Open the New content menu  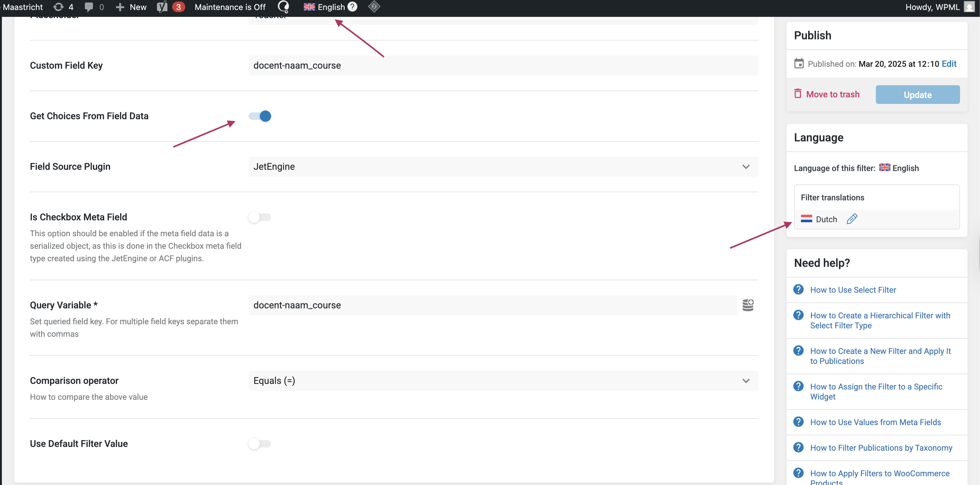coord(131,7)
